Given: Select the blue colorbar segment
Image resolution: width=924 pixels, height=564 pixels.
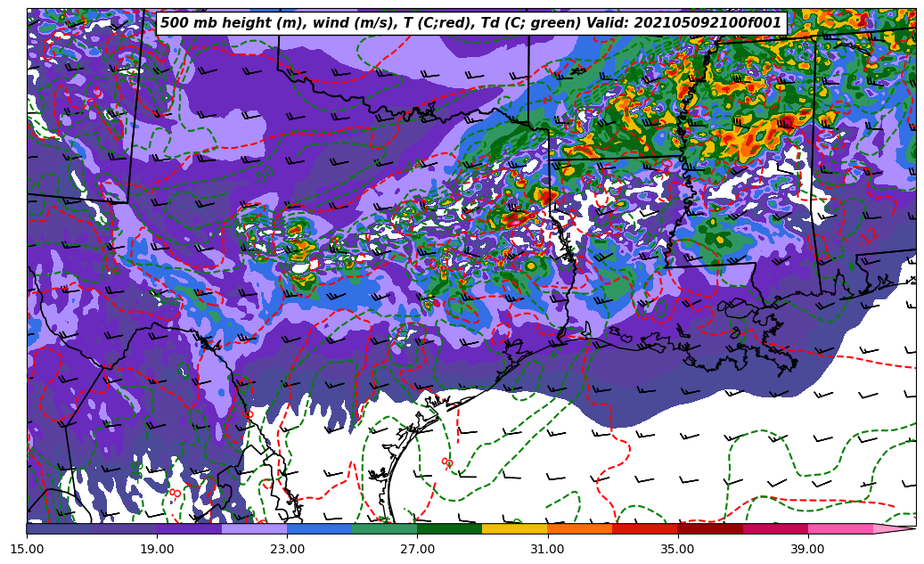Looking at the screenshot, I should (x=320, y=528).
